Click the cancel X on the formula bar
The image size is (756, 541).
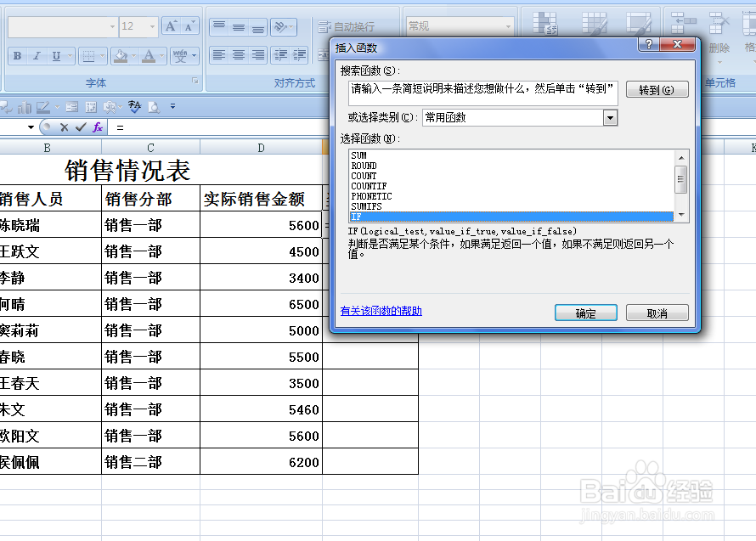[x=65, y=127]
